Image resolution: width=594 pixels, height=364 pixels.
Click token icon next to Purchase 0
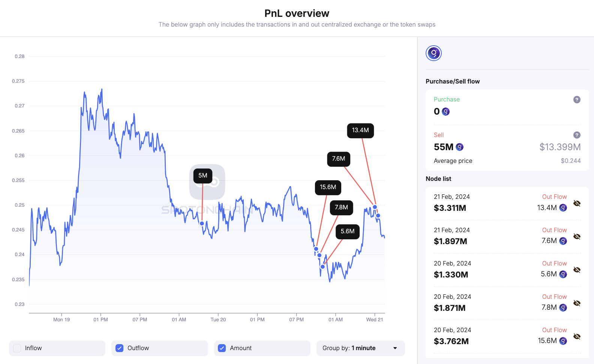445,112
